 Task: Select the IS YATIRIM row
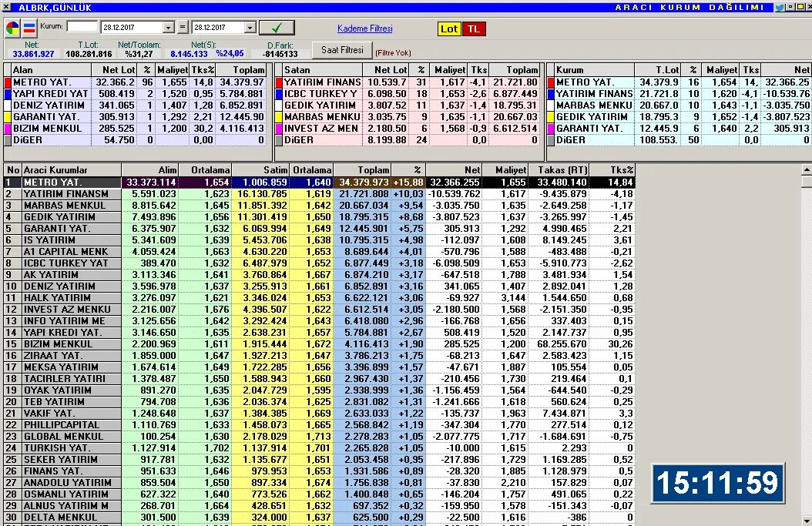[x=319, y=240]
